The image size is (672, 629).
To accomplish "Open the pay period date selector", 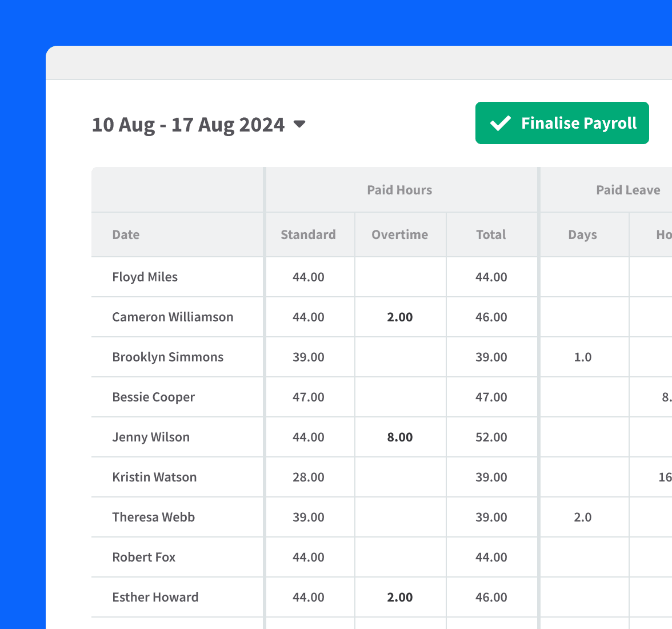I will [x=189, y=124].
